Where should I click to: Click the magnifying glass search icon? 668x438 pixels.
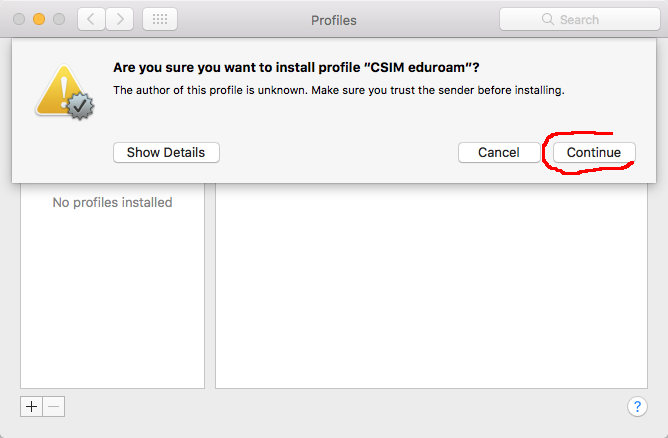[548, 19]
